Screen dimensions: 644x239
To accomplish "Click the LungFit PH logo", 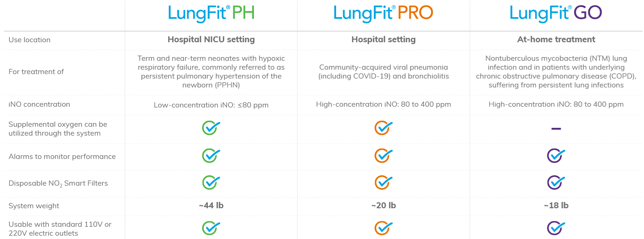I will tap(211, 14).
